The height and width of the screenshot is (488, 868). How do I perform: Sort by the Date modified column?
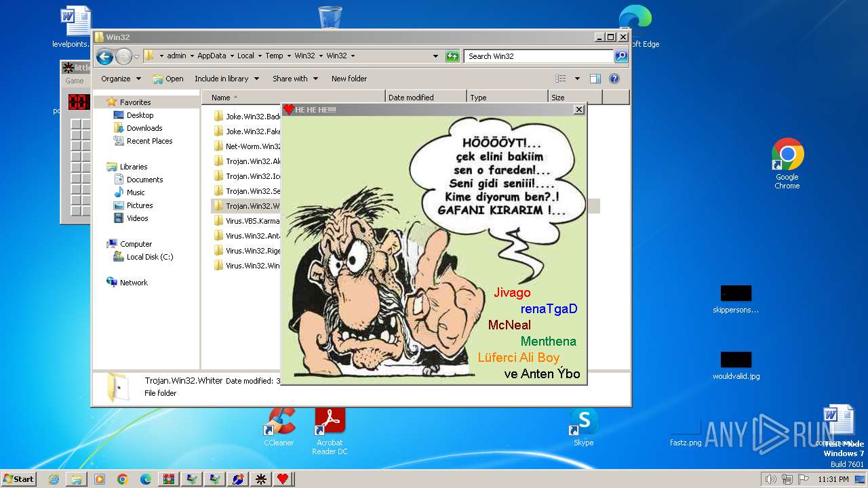click(426, 98)
